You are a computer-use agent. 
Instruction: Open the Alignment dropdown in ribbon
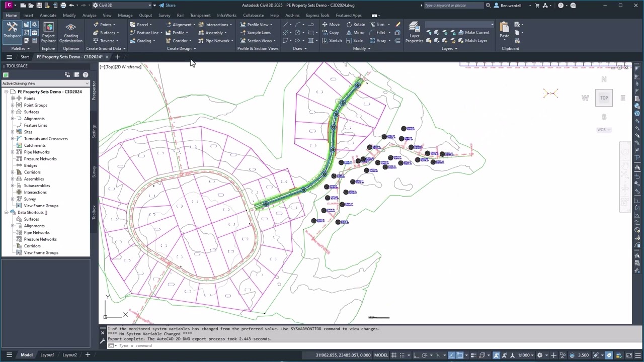click(x=194, y=25)
